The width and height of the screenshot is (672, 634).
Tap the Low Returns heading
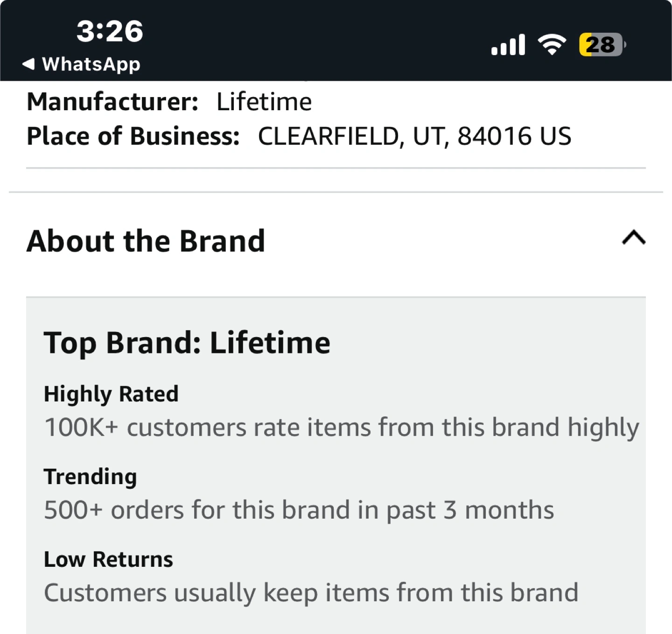(108, 559)
